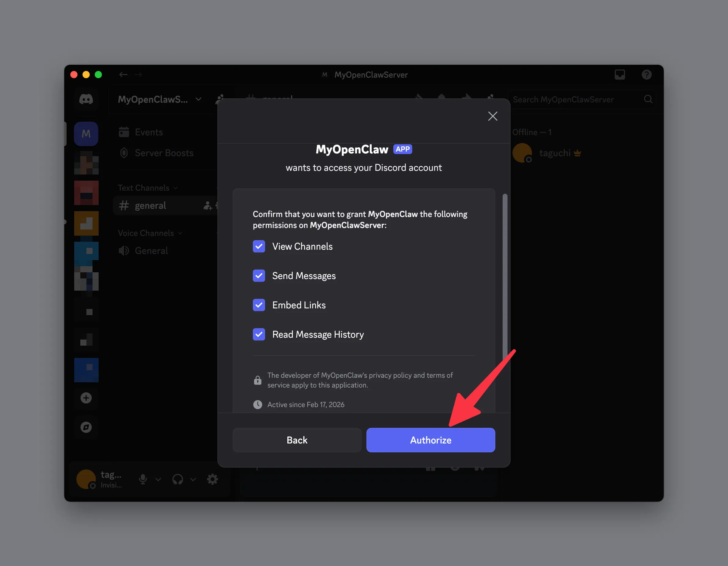Mute the microphone in the user panel
This screenshot has width=728, height=566.
[x=143, y=479]
